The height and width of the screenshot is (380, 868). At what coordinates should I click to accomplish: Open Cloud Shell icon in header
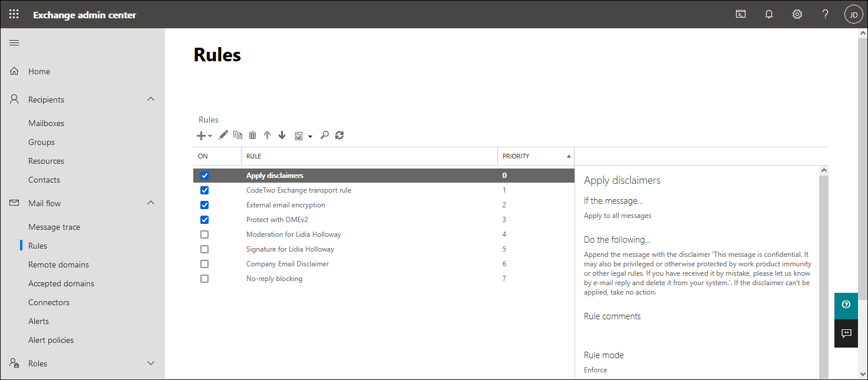point(741,14)
